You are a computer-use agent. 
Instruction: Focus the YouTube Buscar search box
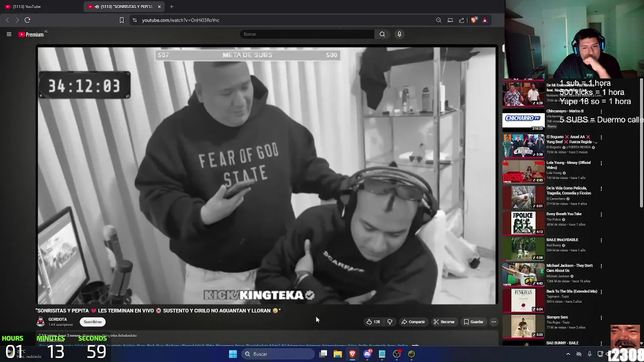(x=307, y=34)
